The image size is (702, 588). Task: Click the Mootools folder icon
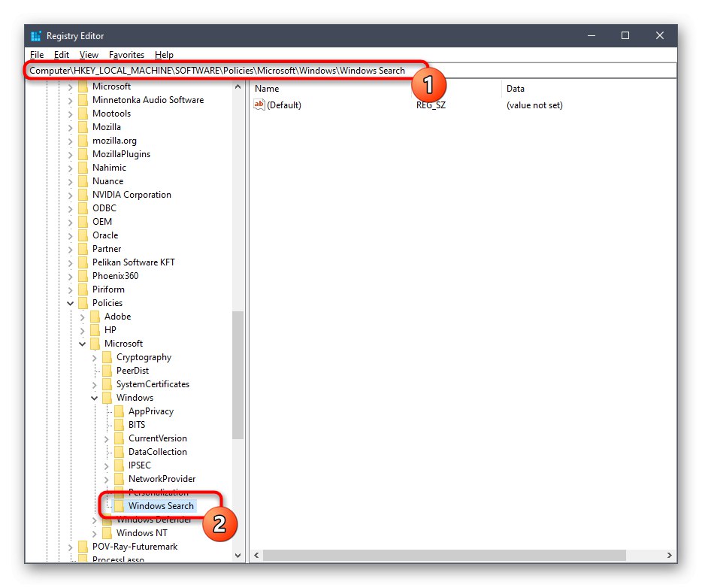[x=83, y=114]
